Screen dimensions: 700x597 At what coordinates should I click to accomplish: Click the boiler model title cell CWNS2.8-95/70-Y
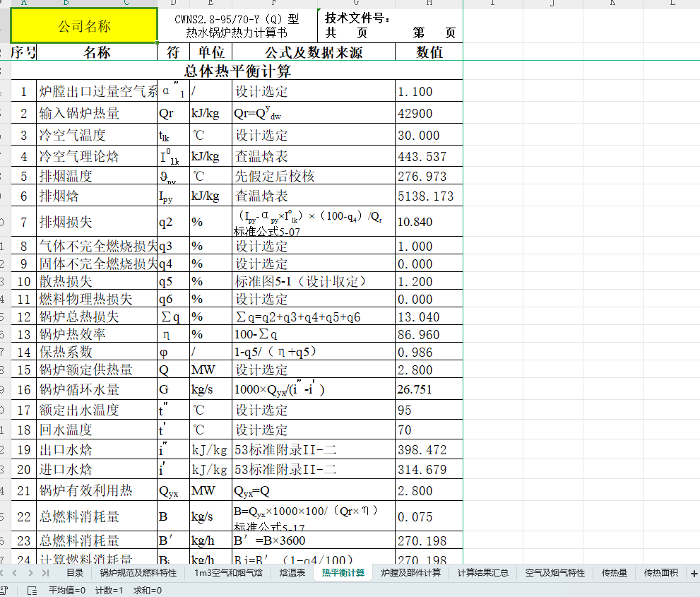point(237,25)
